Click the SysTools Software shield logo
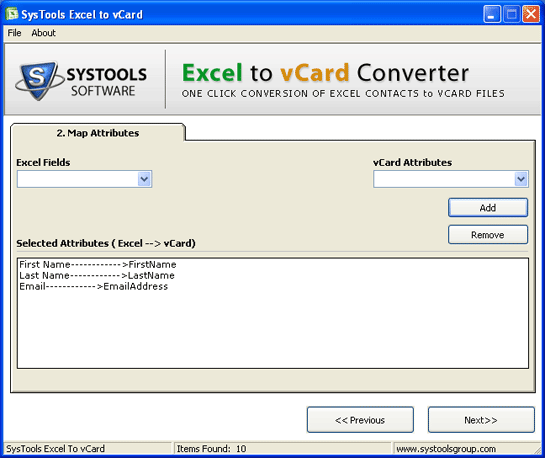Screen dimensions: 545x458 pos(38,81)
